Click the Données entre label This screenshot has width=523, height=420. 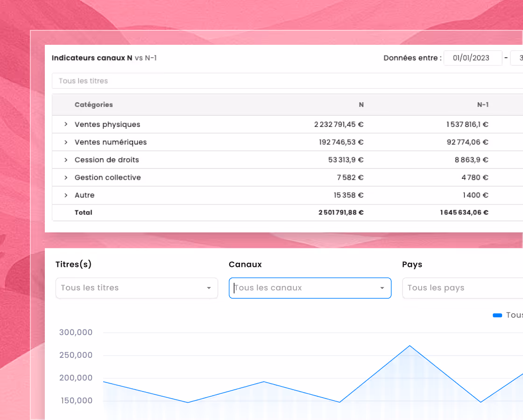pyautogui.click(x=413, y=58)
